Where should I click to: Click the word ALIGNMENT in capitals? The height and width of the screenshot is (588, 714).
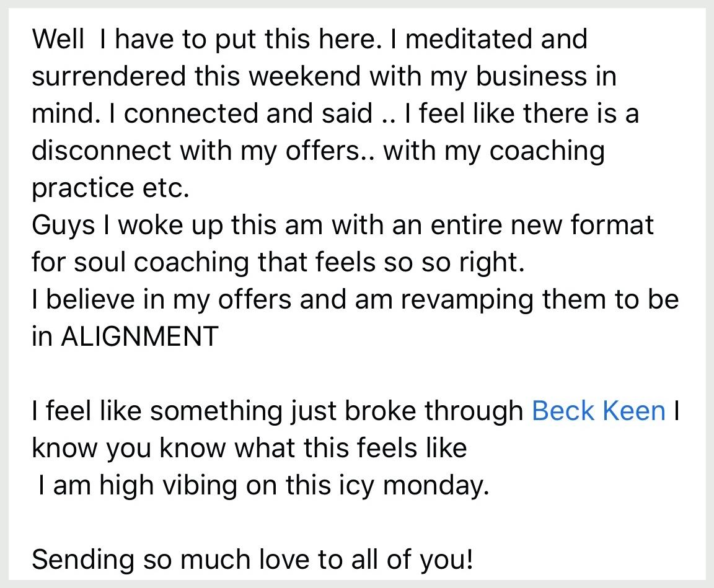[x=139, y=337]
